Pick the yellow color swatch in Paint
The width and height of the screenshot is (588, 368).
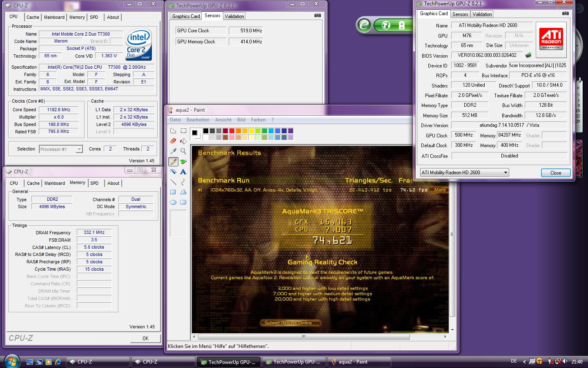click(x=252, y=131)
